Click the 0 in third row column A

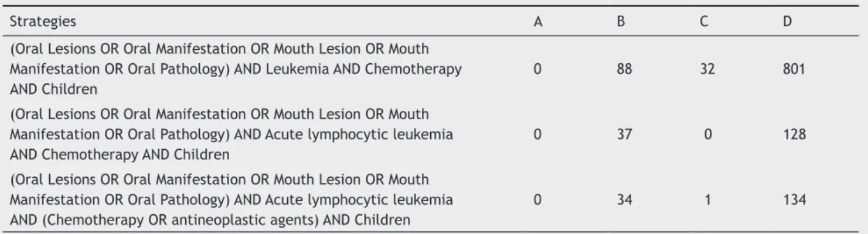point(536,200)
